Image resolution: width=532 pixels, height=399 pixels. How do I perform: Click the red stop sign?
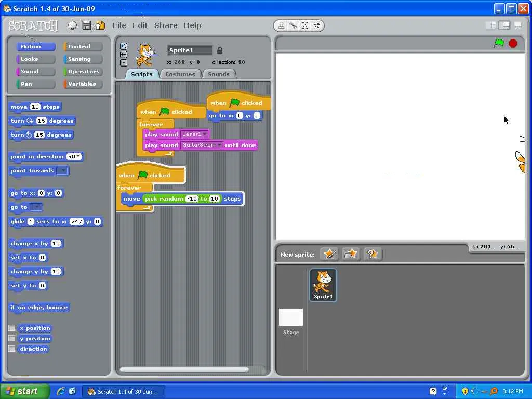point(513,44)
